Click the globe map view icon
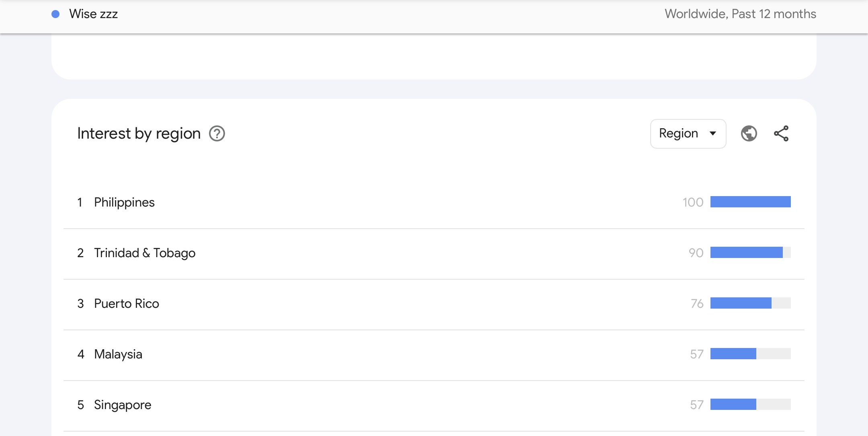 coord(749,133)
